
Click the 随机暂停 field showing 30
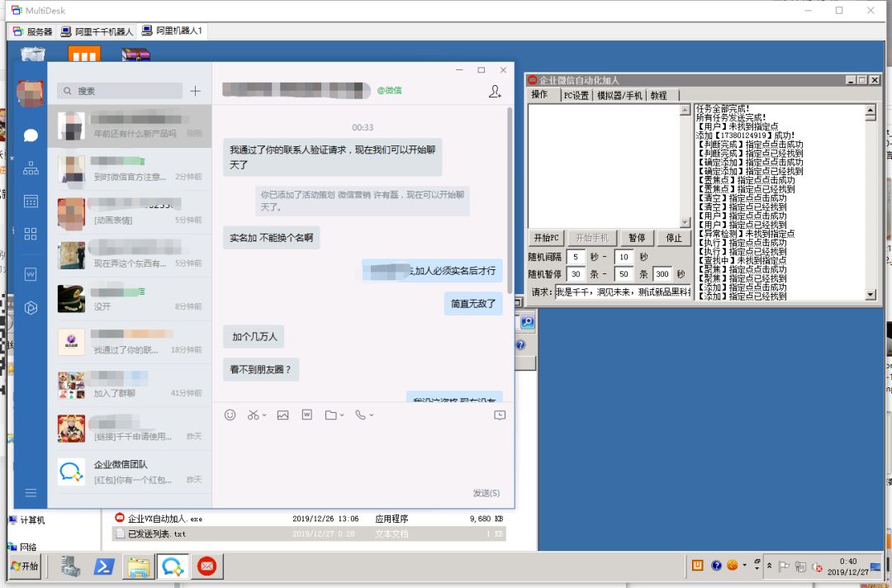(x=576, y=274)
